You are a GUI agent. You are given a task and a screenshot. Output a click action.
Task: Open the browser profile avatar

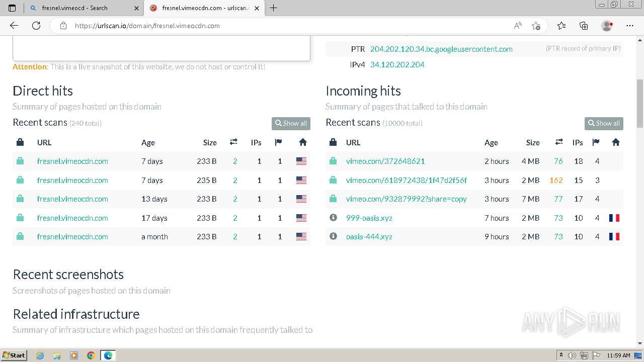(x=607, y=26)
